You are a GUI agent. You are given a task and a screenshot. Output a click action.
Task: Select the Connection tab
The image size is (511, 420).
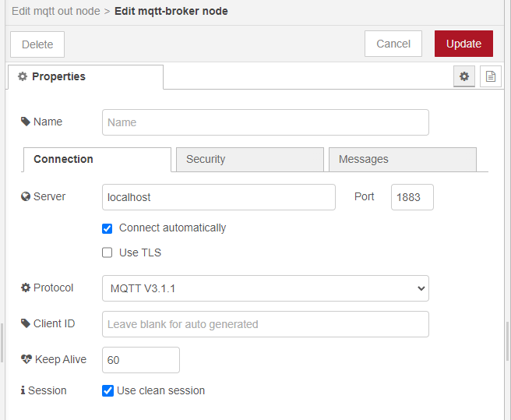coord(97,159)
